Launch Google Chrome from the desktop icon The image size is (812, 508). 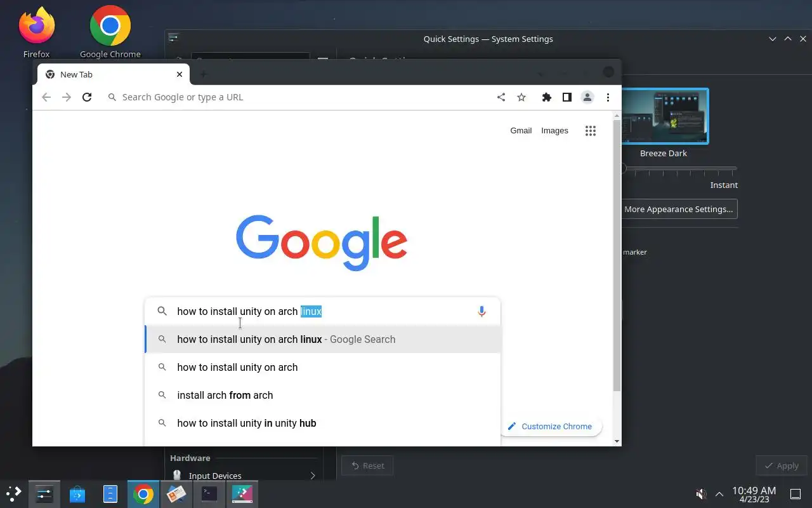point(110,32)
